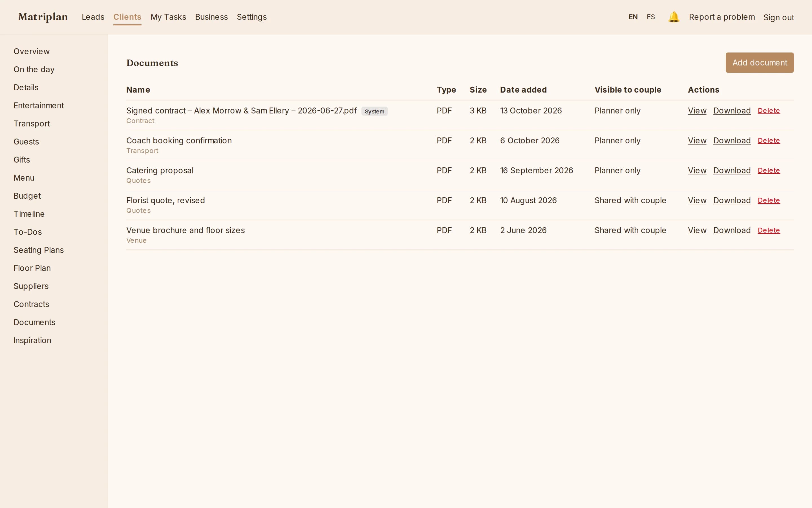View the Catering proposal
Screen dimensions: 812x508
click(697, 170)
